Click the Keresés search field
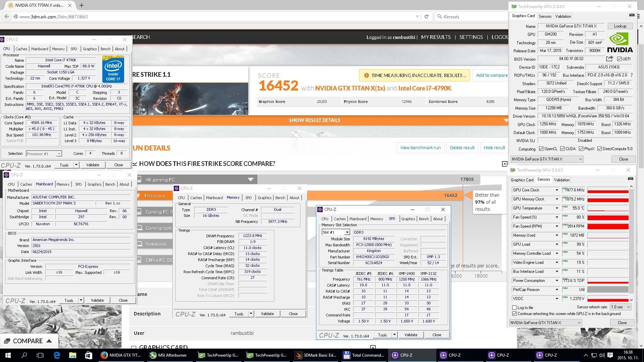This screenshot has width=644, height=362. coord(471,16)
